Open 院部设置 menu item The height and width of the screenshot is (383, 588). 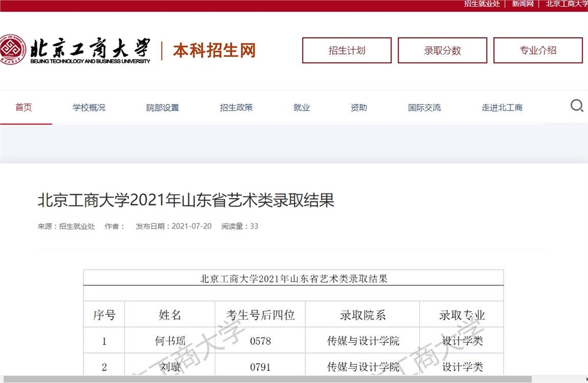(162, 107)
